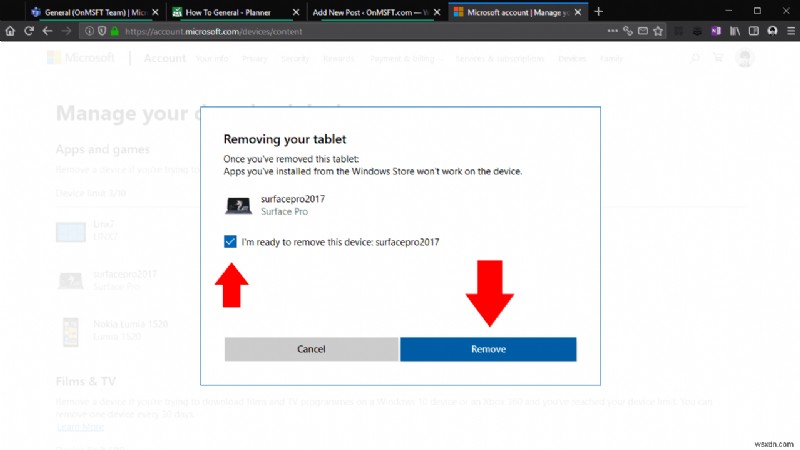Open Your info in navigation
The image size is (800, 450).
pos(212,59)
